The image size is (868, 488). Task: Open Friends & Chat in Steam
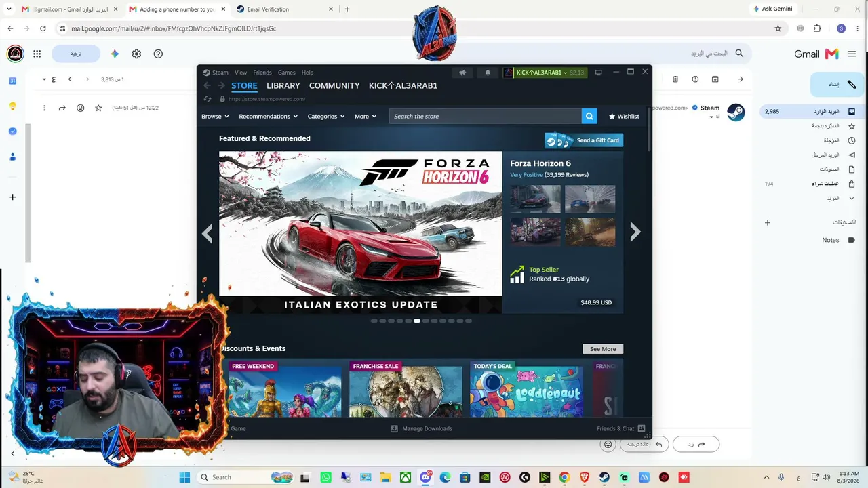(x=620, y=428)
